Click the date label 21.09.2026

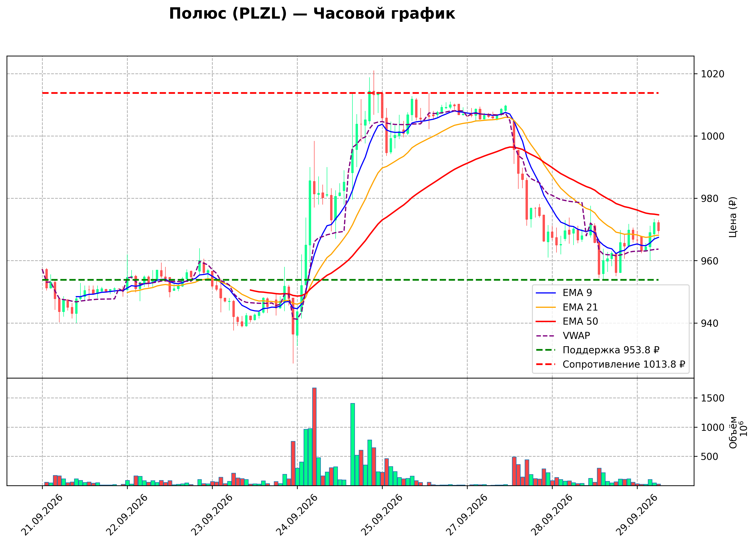point(42,515)
